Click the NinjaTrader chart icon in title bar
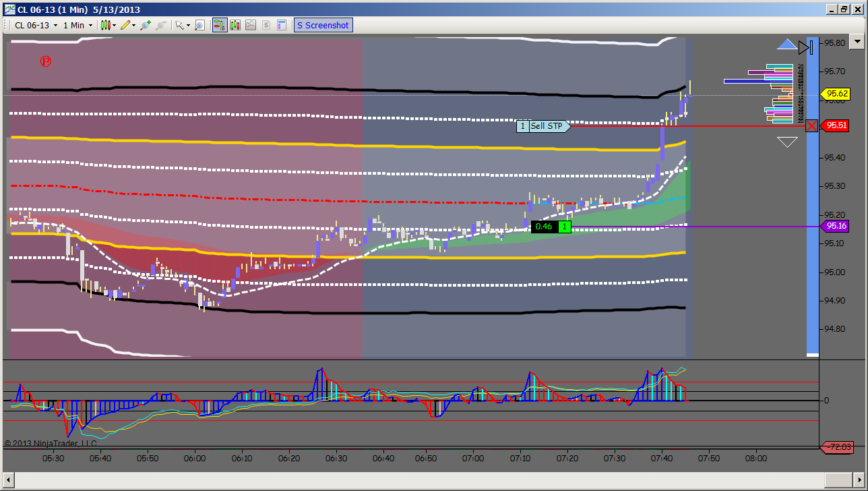 [9, 8]
